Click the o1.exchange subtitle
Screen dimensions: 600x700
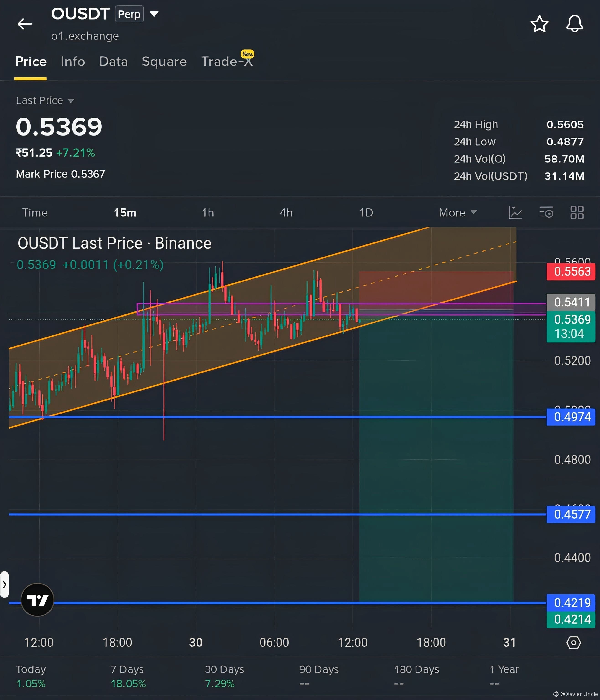point(85,36)
